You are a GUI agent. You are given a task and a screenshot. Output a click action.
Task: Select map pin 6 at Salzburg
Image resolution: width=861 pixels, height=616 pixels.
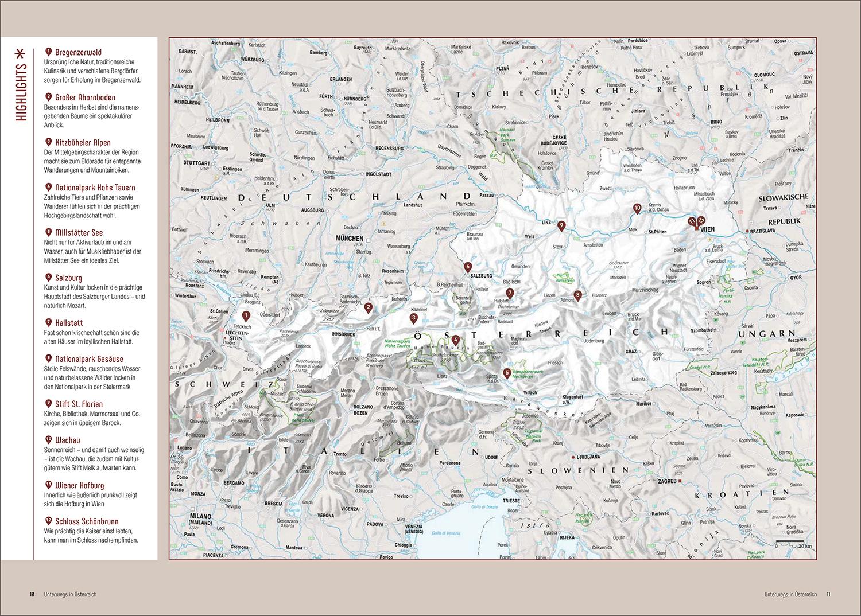(x=468, y=267)
